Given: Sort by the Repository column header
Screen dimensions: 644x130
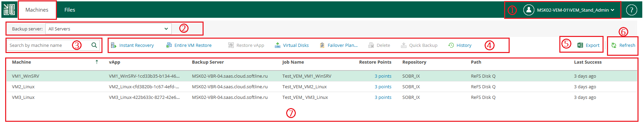Looking at the screenshot, I should click(x=414, y=62).
